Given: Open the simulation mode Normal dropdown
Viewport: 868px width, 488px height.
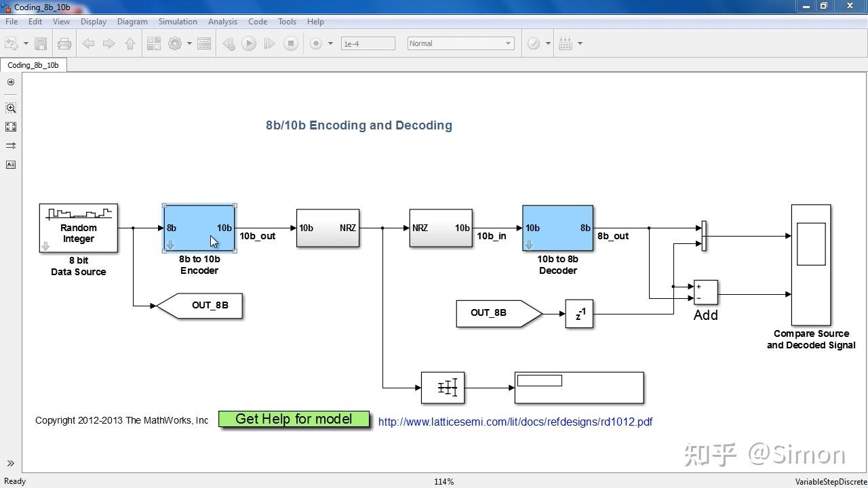Looking at the screenshot, I should 460,43.
